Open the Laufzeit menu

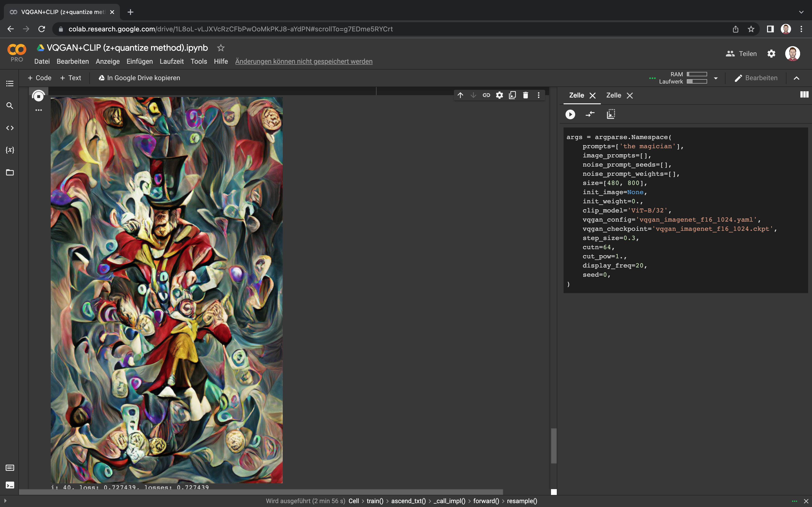pyautogui.click(x=171, y=61)
